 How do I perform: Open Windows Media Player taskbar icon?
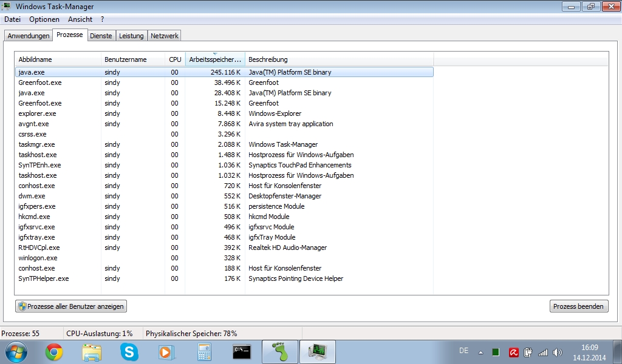[x=166, y=352]
